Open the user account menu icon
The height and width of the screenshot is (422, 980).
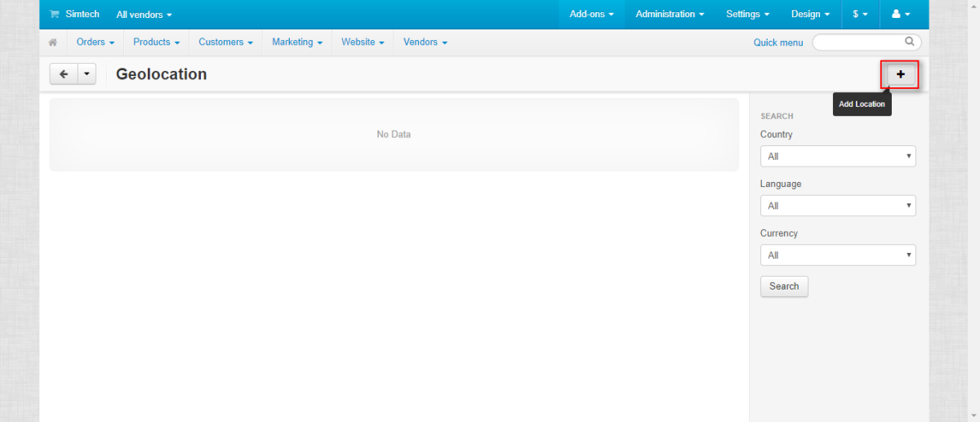click(x=902, y=15)
